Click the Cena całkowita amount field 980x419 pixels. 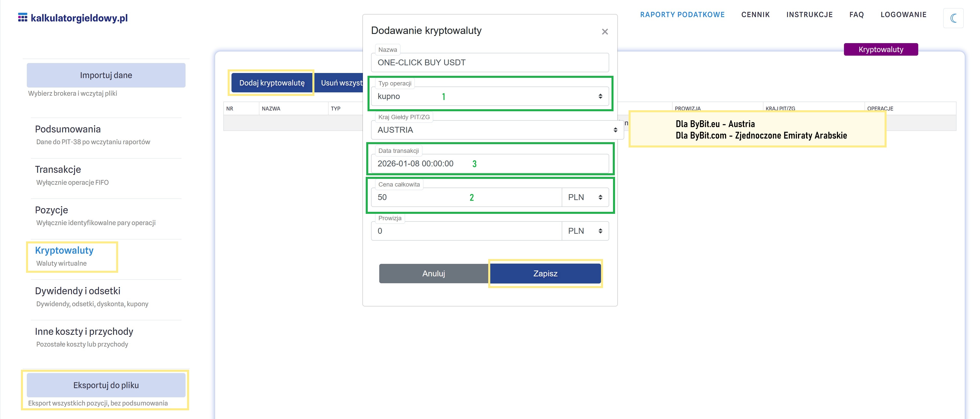(x=466, y=197)
